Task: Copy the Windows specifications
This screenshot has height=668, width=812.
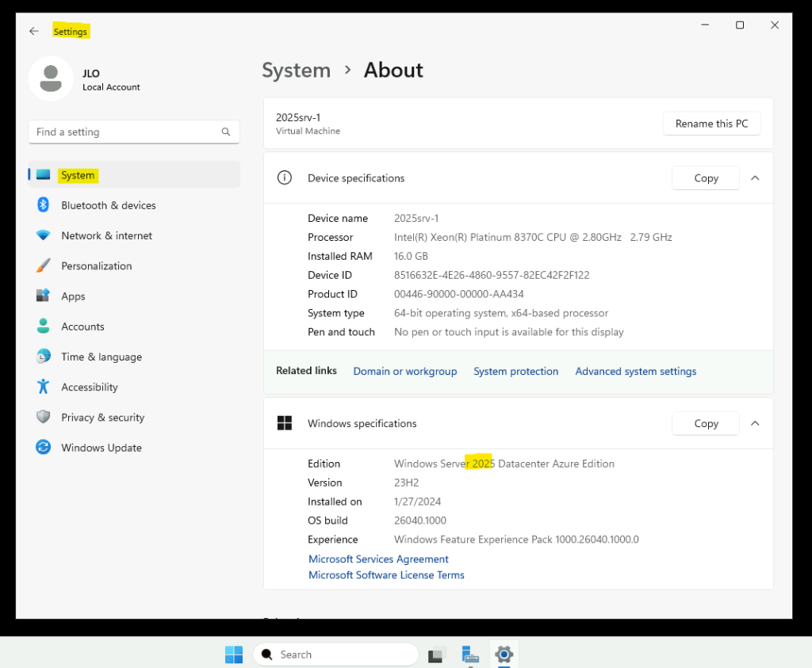Action: [x=706, y=423]
